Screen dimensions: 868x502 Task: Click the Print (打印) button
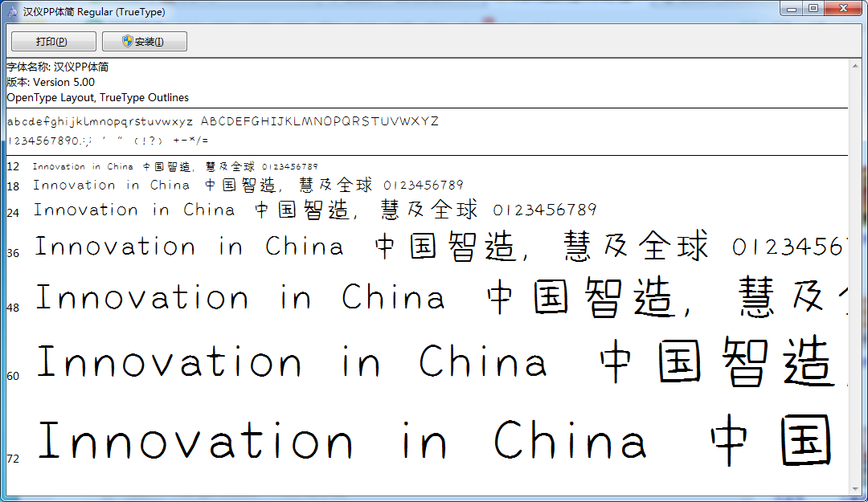pos(54,42)
